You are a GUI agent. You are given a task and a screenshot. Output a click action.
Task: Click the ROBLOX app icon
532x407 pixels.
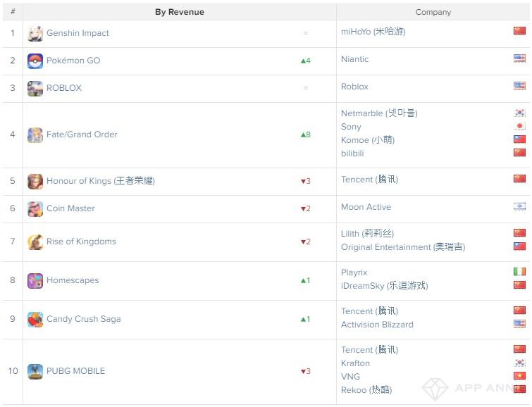(x=35, y=88)
